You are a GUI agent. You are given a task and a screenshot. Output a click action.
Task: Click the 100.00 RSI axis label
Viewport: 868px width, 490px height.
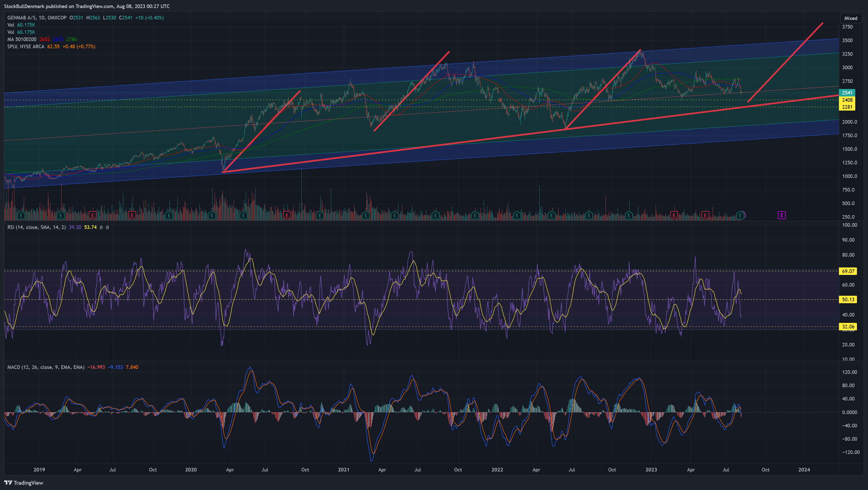pos(849,225)
